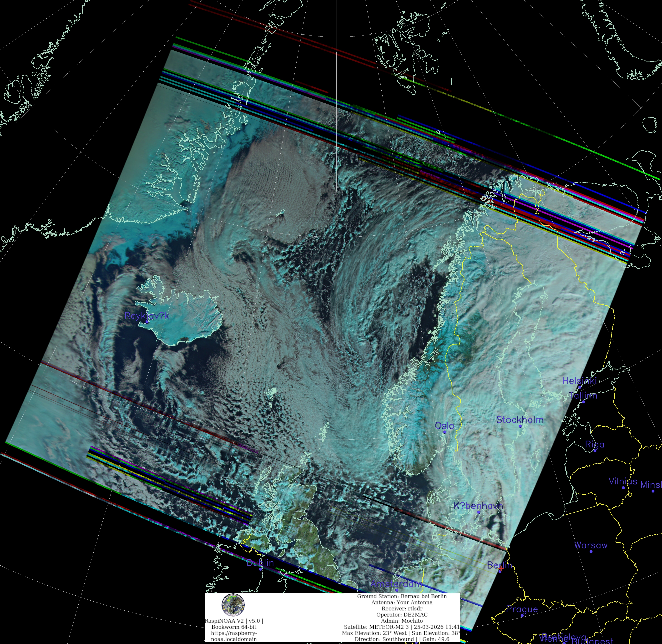Click the Warsaw city marker dot
The height and width of the screenshot is (644, 662).
(x=591, y=552)
